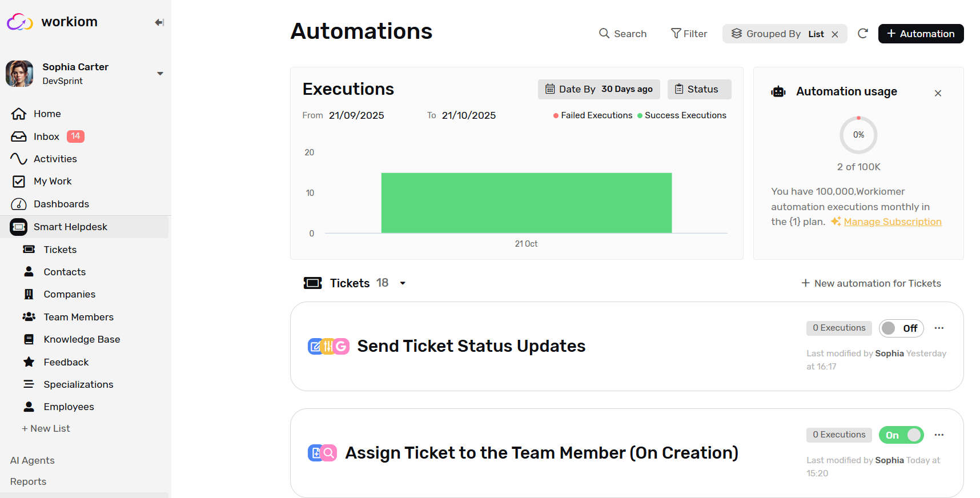The image size is (980, 498).
Task: Open Dashboards via its gauge icon
Action: 19,204
